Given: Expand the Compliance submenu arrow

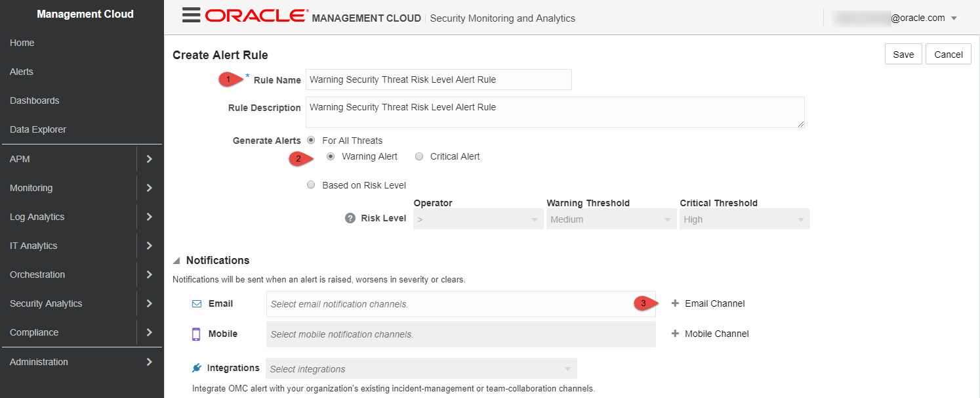Looking at the screenshot, I should tap(150, 332).
